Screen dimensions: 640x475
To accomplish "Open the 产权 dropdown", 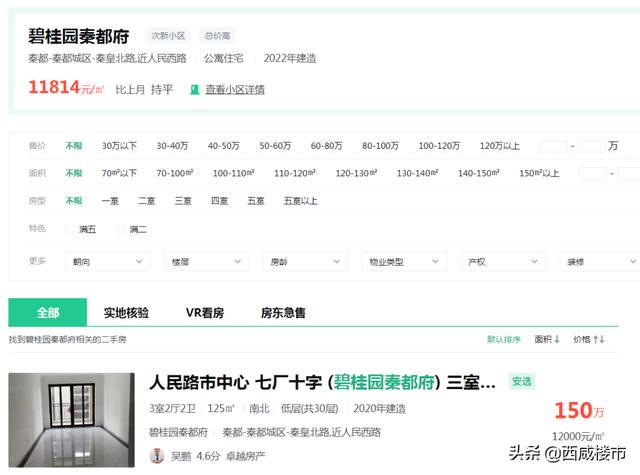I will [503, 262].
